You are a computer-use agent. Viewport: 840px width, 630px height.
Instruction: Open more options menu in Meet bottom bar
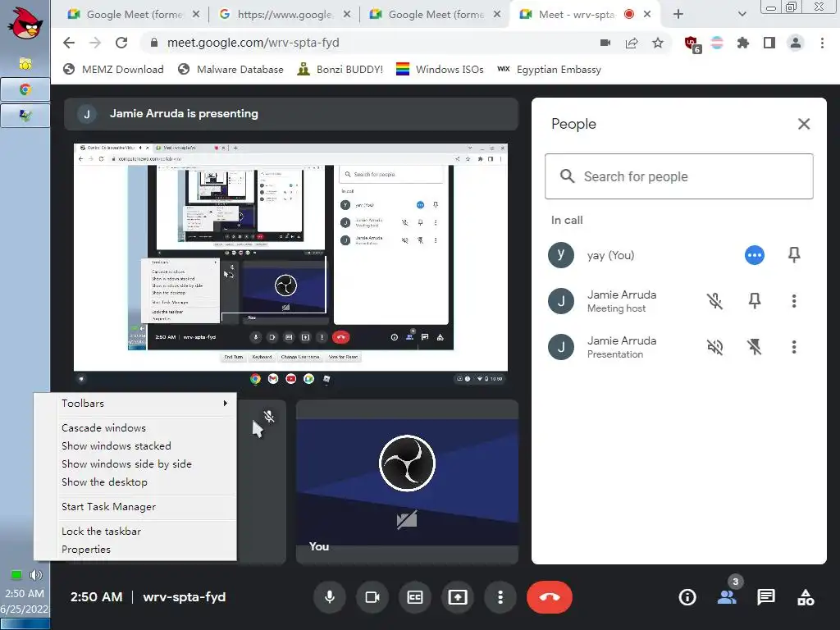click(x=500, y=597)
